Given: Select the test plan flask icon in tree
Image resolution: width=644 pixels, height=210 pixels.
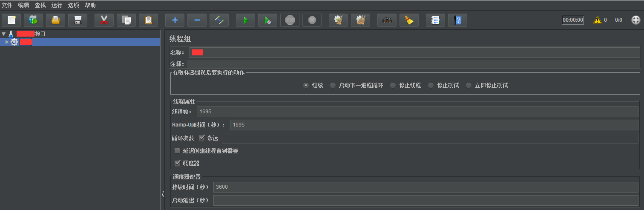Looking at the screenshot, I should point(11,34).
